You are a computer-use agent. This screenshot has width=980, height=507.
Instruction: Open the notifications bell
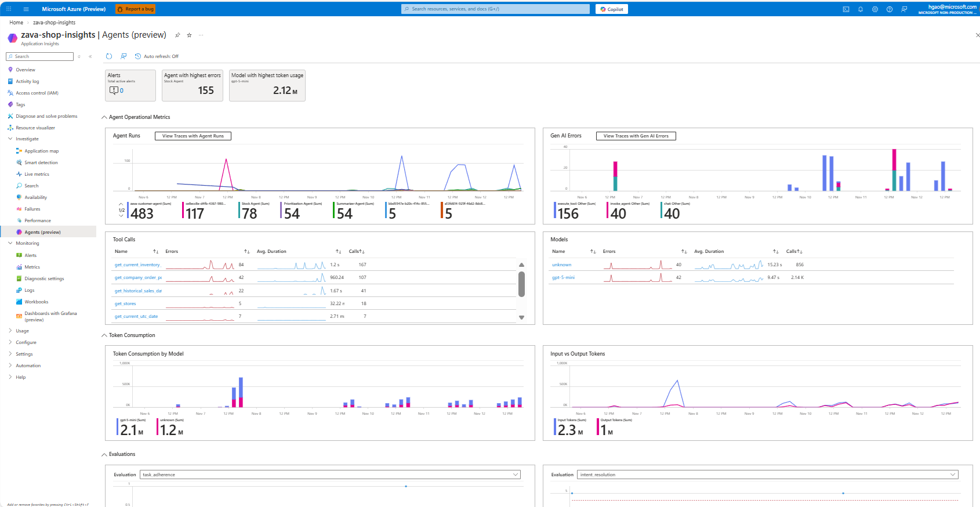point(861,9)
